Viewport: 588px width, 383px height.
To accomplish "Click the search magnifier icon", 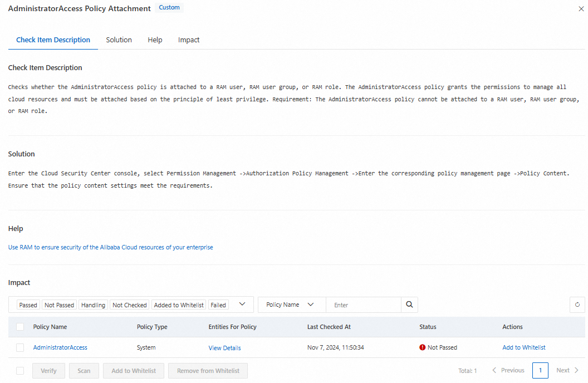I will click(x=409, y=305).
